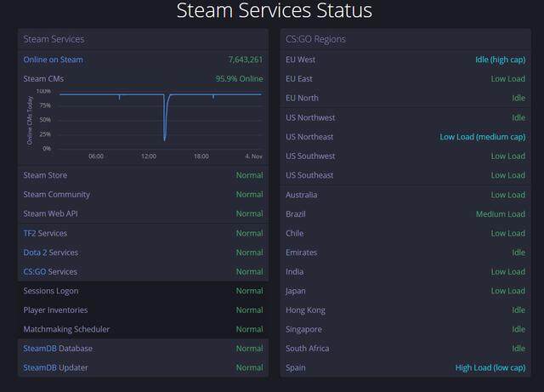
Task: Open the Online on Steam link
Action: (x=53, y=60)
